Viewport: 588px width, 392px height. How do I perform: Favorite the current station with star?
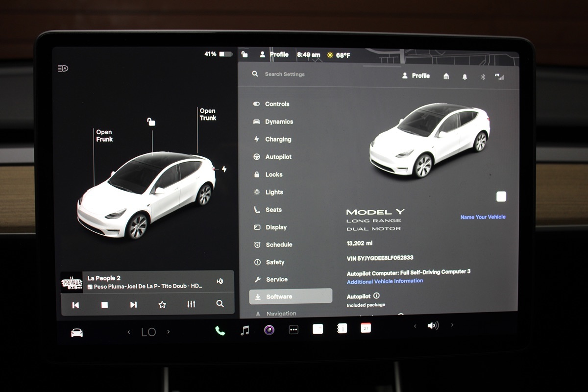pyautogui.click(x=162, y=305)
